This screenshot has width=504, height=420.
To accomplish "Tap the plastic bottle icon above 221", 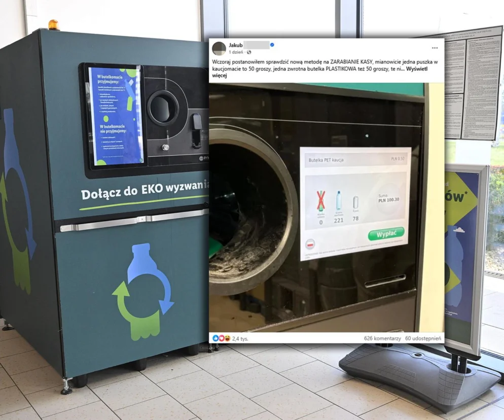I will [339, 201].
